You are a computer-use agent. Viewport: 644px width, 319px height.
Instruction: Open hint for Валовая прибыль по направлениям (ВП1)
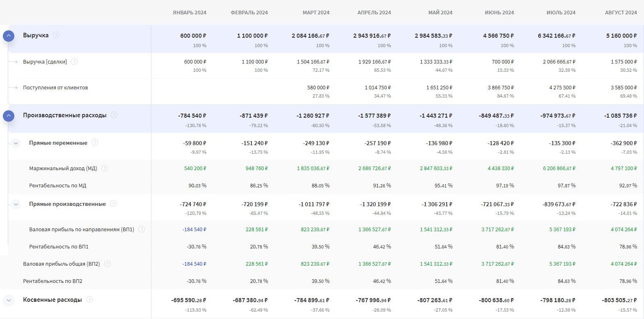[x=142, y=229]
